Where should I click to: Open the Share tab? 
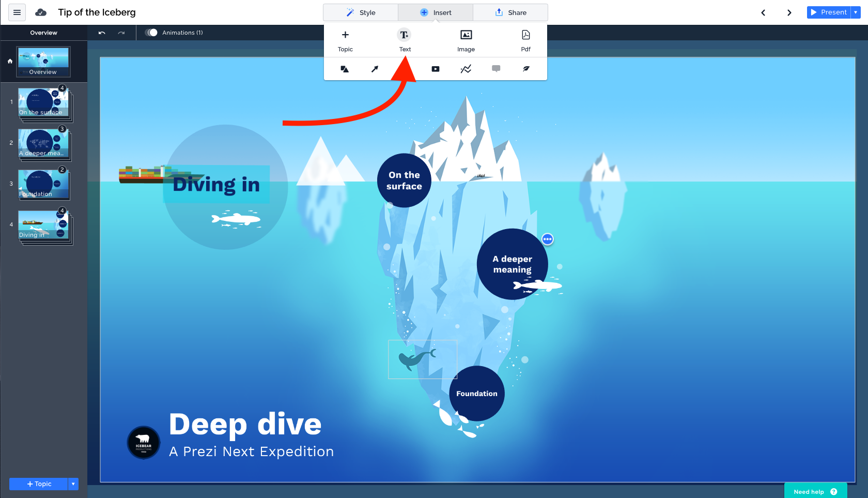pos(510,12)
